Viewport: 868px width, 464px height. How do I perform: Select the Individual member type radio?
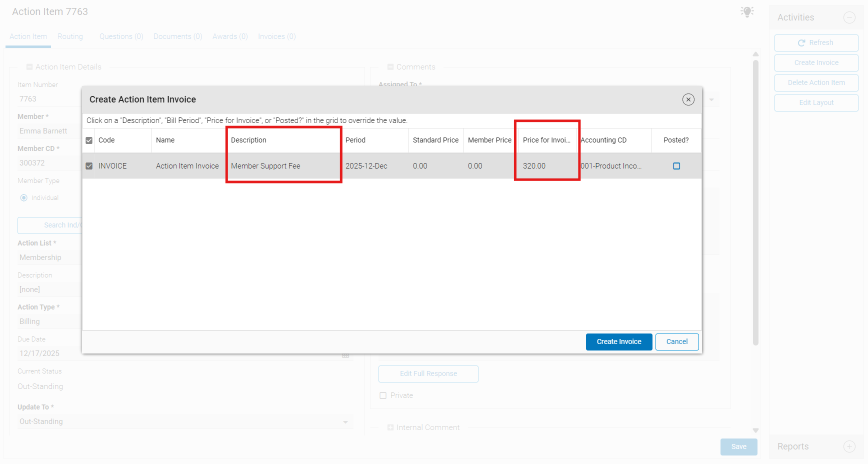point(23,198)
